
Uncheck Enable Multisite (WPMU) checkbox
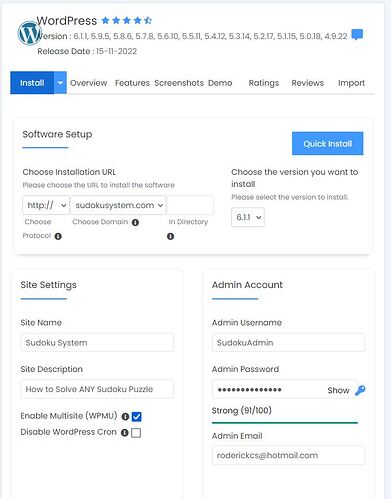pos(137,416)
